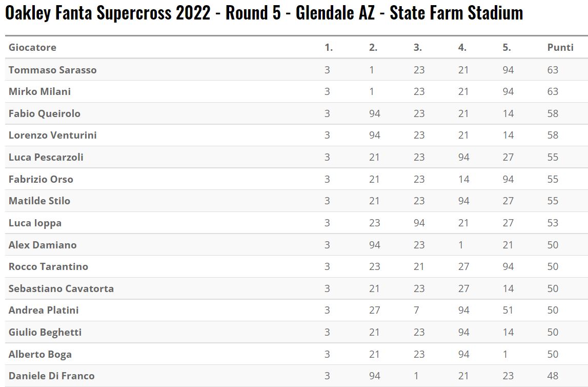Sort by the Punti column header
This screenshot has height=387, width=588.
click(x=560, y=47)
